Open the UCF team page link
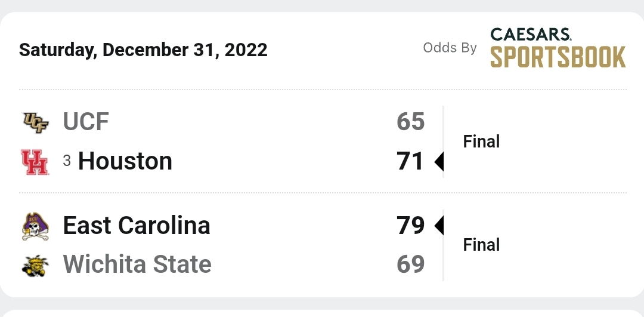Screen dimensions: 644x317 85,122
